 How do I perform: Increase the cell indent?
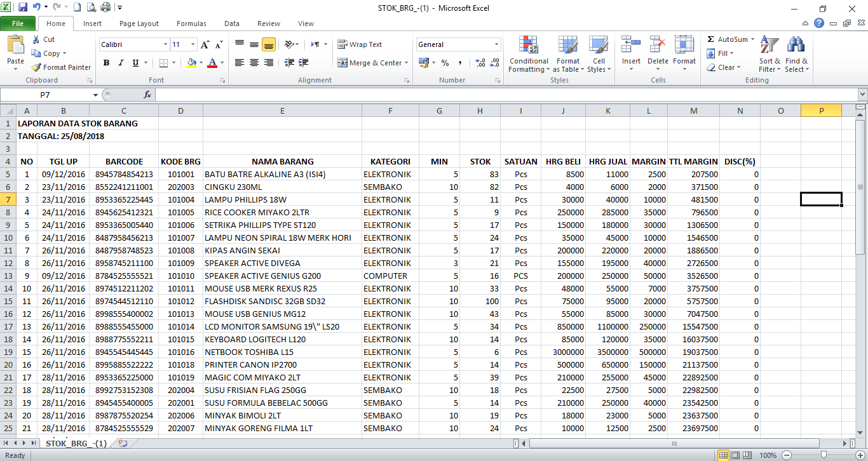tap(304, 63)
